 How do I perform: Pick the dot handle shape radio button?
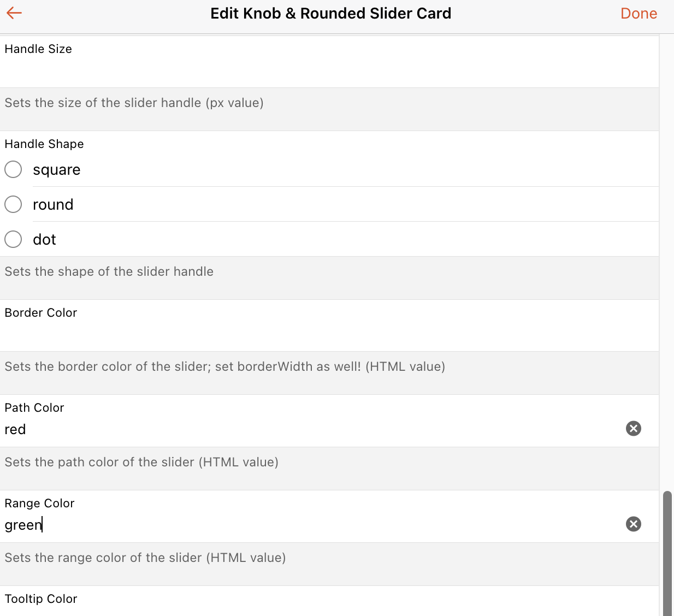click(x=13, y=239)
